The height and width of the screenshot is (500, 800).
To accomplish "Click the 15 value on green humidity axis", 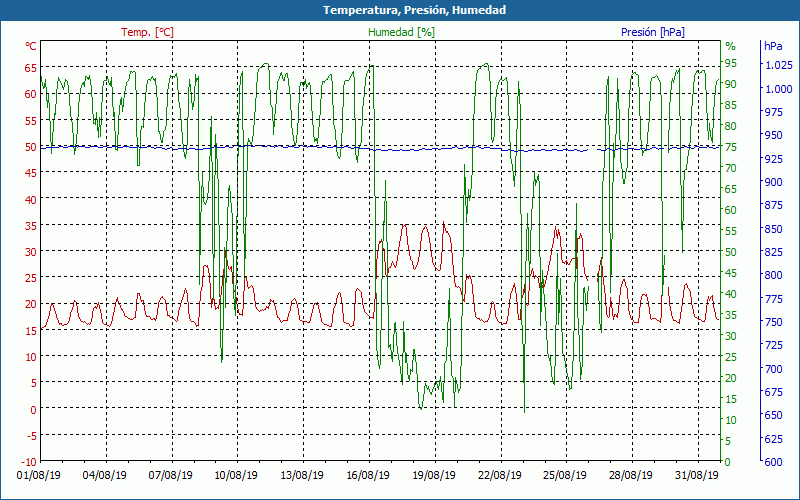I will point(731,399).
